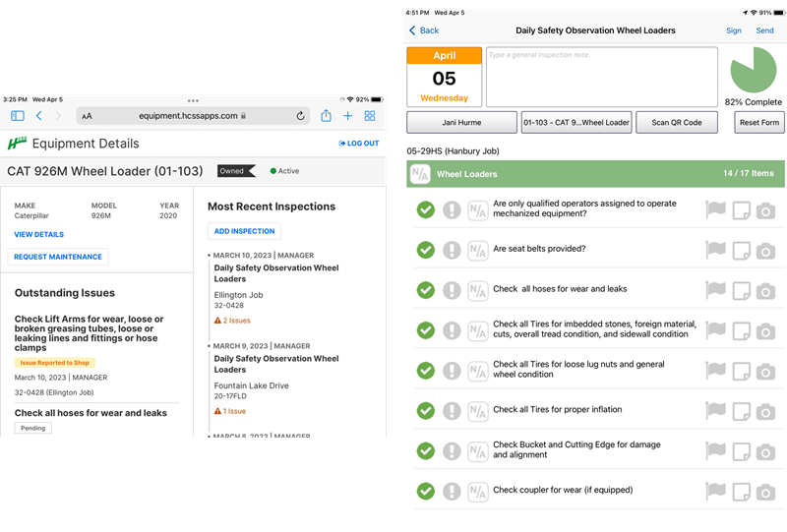Go back in Safari browser

(39, 116)
